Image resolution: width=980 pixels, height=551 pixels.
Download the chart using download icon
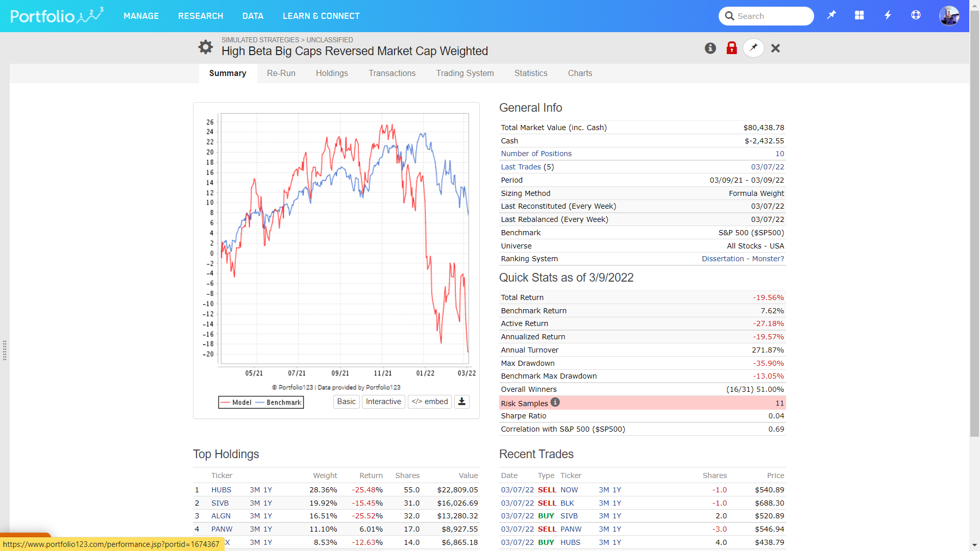(462, 402)
